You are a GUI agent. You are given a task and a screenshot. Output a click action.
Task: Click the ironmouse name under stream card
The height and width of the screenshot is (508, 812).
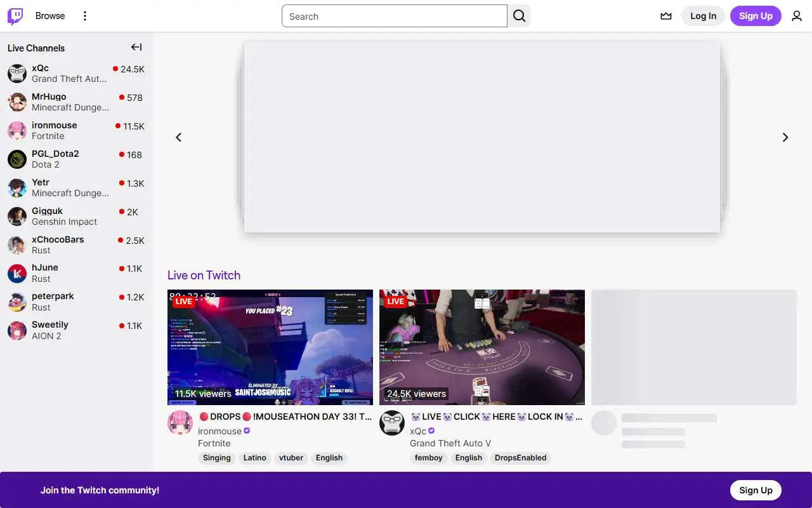[x=219, y=431]
